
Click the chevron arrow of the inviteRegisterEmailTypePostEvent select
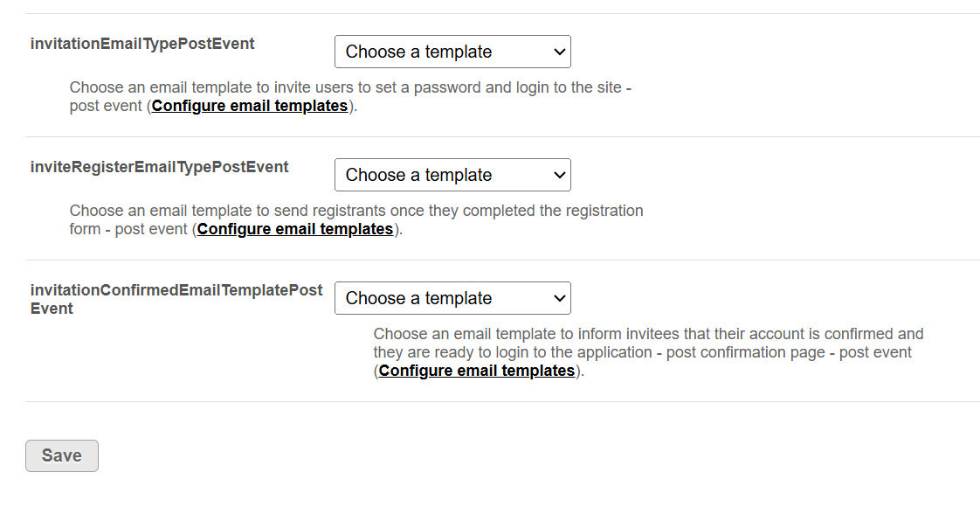click(x=560, y=175)
